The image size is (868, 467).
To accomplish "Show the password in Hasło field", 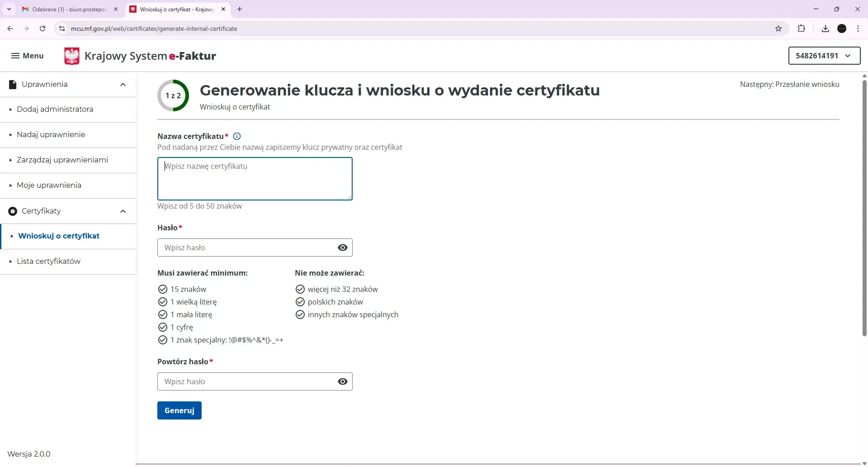I will click(342, 248).
